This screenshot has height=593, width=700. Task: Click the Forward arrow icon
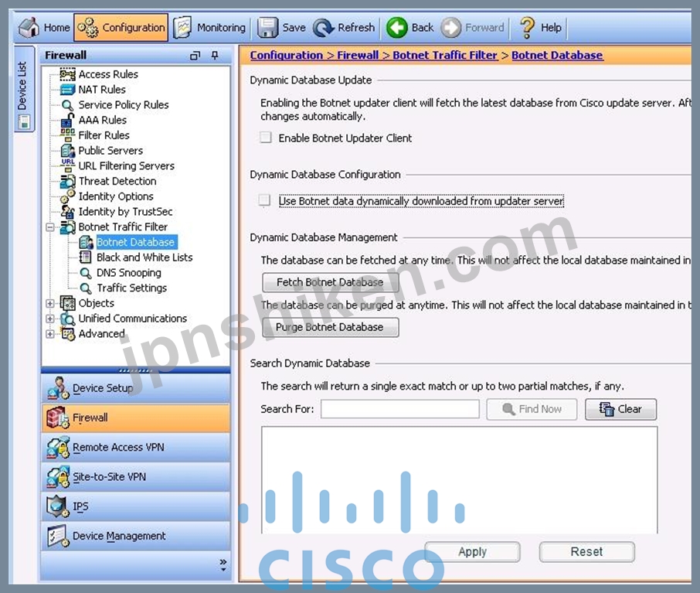pyautogui.click(x=451, y=28)
